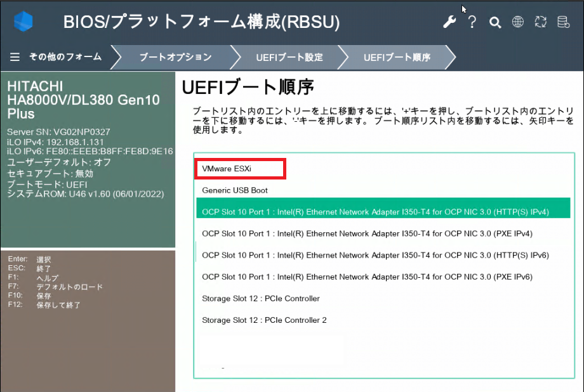Click iLO IPv6 address text
Viewport: 584px width, 392px height.
point(90,151)
